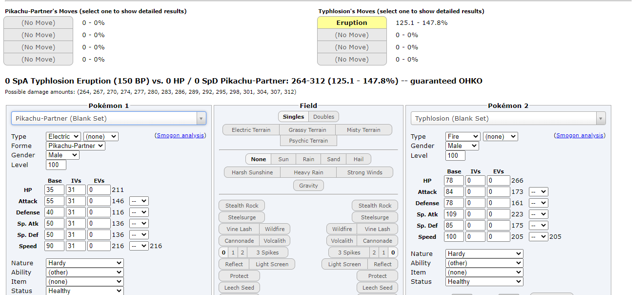Viewport: 644px width, 295px height.
Task: Choose Hail weather
Action: [x=359, y=159]
